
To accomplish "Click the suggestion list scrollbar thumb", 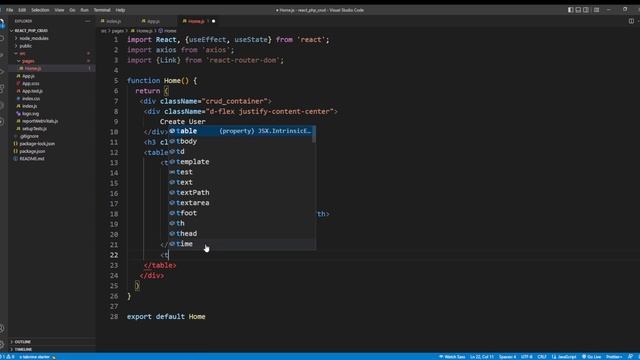I will pyautogui.click(x=314, y=134).
